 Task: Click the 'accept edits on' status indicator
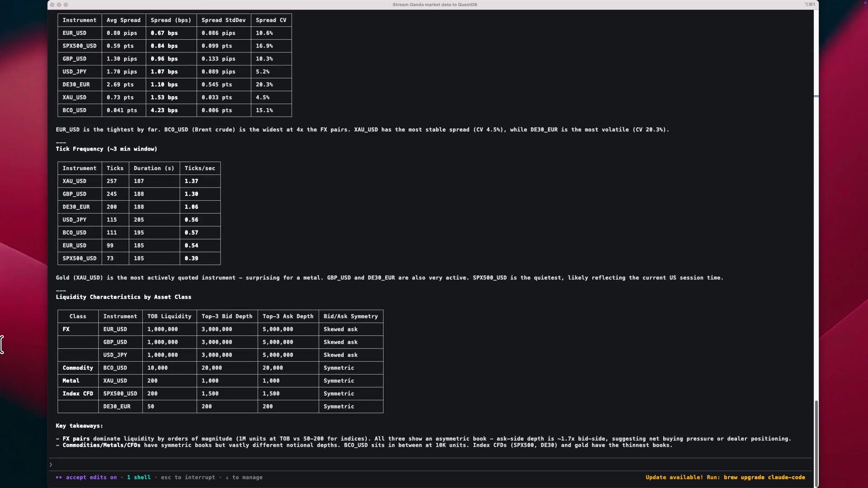pyautogui.click(x=91, y=477)
